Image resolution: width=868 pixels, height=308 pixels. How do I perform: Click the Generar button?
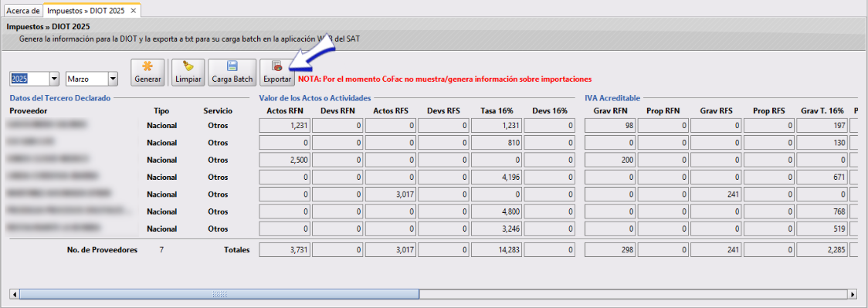click(147, 73)
